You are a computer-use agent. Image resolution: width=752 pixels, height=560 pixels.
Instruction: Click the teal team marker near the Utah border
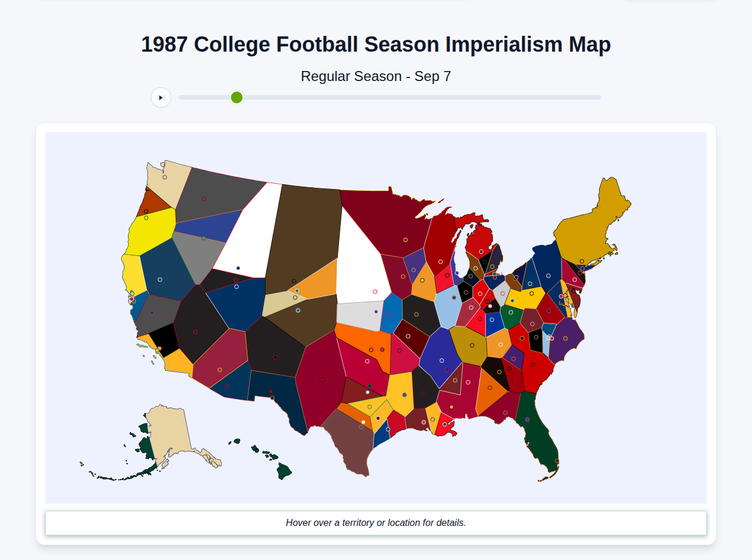click(297, 291)
